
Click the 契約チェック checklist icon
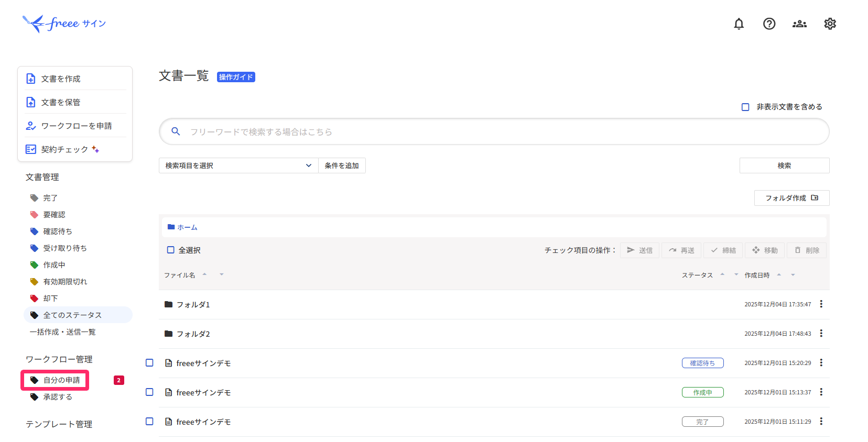tap(31, 149)
